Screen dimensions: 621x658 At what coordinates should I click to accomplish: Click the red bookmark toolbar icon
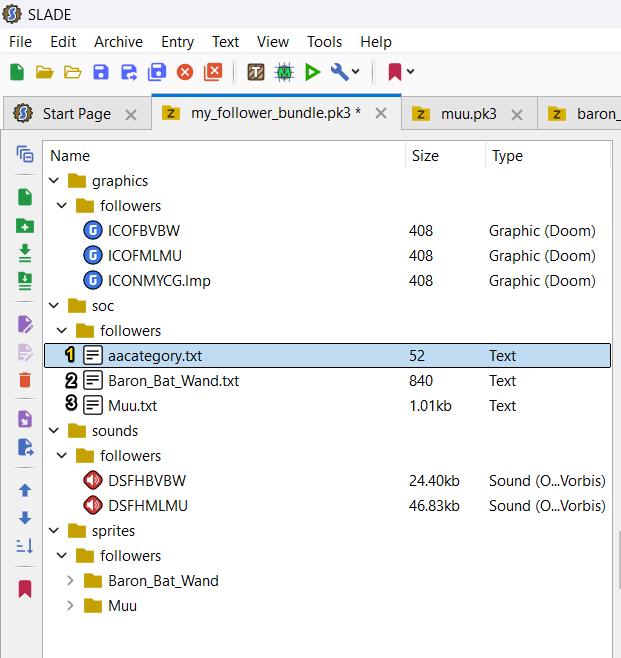click(395, 72)
